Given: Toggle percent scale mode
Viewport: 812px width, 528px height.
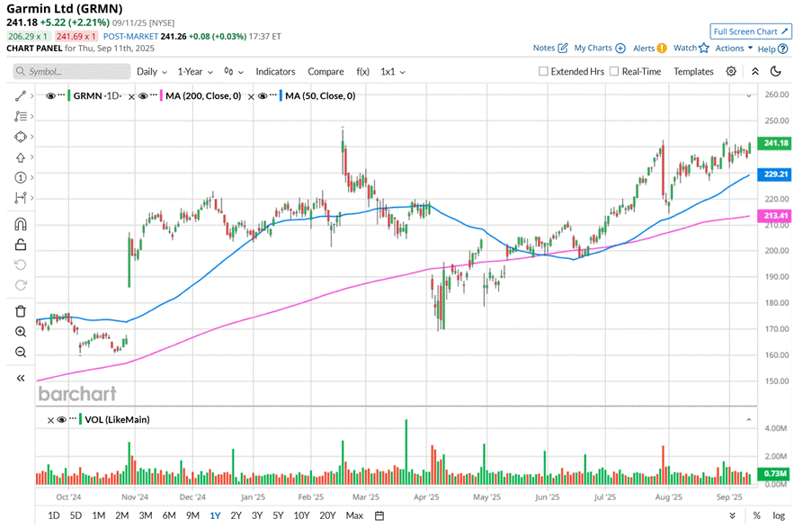Looking at the screenshot, I should click(x=756, y=516).
